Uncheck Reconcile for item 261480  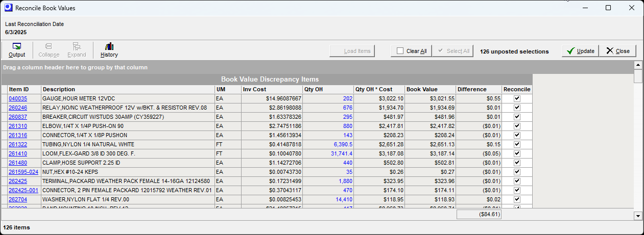click(517, 163)
